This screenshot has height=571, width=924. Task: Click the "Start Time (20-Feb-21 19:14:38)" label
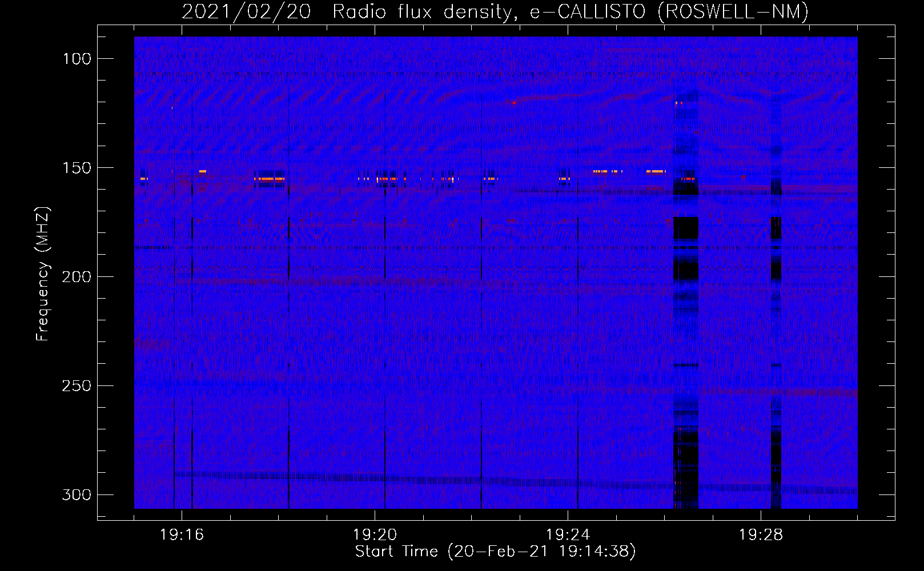coord(496,552)
